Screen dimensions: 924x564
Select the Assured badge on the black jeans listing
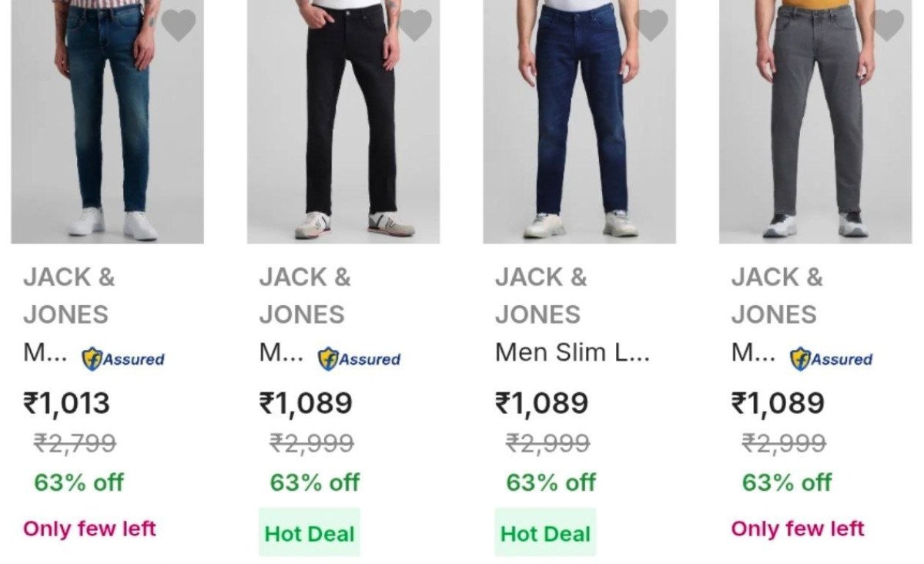[362, 358]
